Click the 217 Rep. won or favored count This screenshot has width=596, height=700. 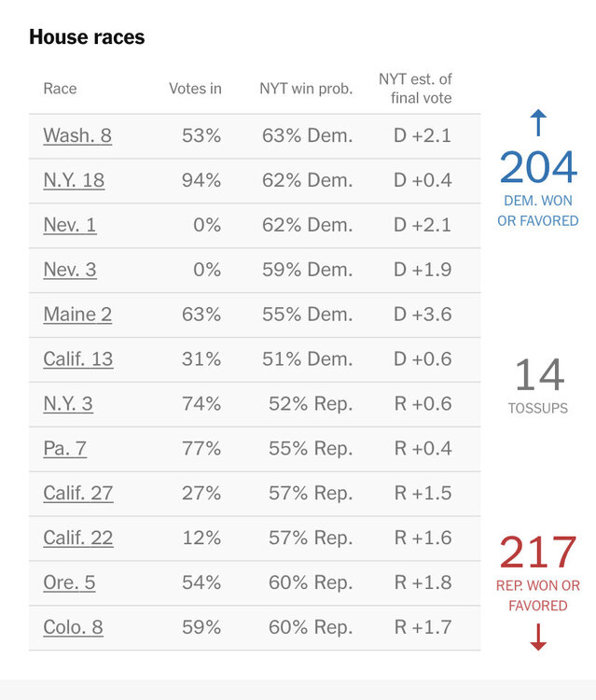(x=538, y=553)
